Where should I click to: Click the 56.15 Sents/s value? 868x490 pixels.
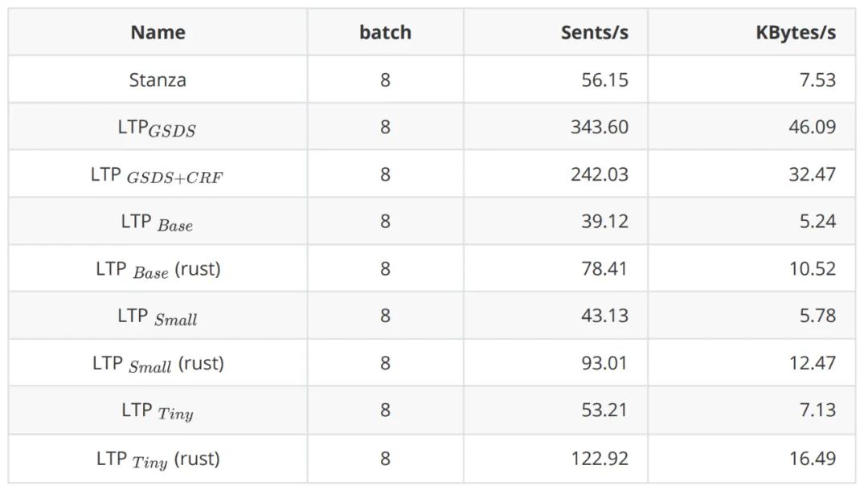click(604, 80)
